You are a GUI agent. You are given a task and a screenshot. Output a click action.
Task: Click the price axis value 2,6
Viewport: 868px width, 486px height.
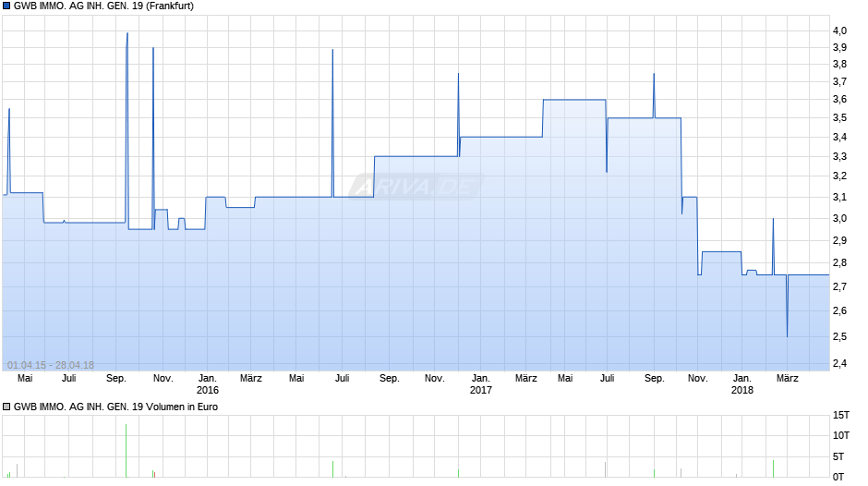pyautogui.click(x=839, y=310)
